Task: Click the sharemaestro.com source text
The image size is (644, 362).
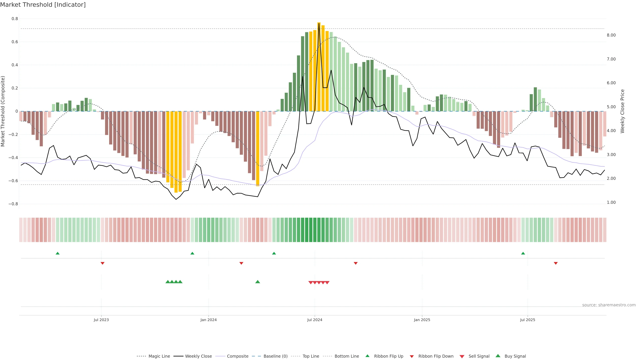Action: [x=609, y=305]
